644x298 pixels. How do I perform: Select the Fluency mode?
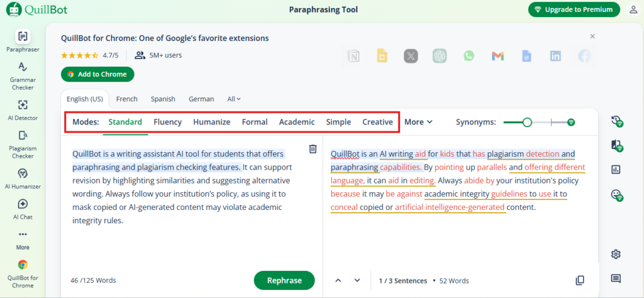pyautogui.click(x=167, y=122)
